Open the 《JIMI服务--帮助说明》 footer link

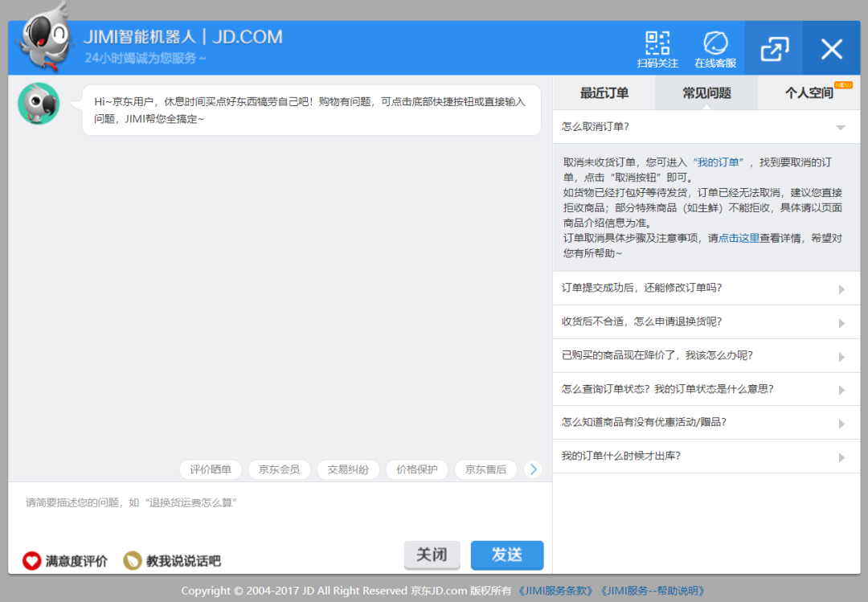[x=653, y=591]
